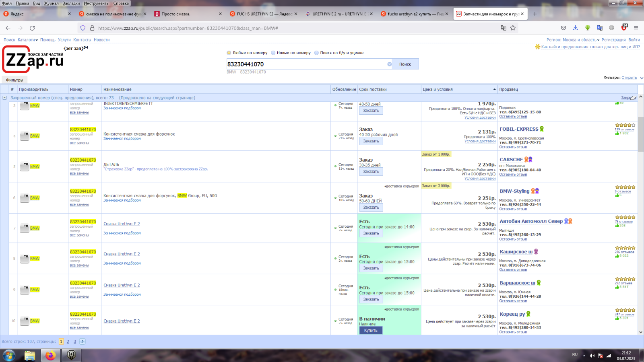The height and width of the screenshot is (362, 644).
Task: Open 'Смазка Urethyn E 2' link for Автобан Автомолл Север
Action: (122, 224)
